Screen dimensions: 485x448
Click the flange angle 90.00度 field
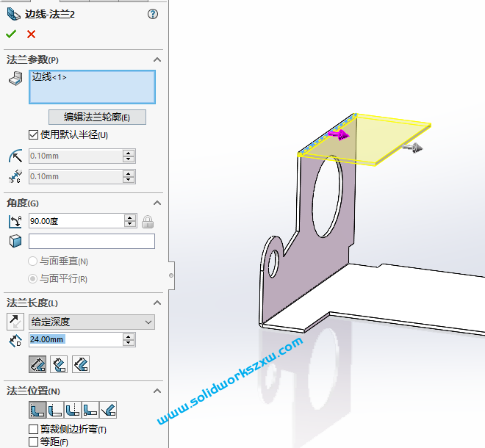click(76, 221)
